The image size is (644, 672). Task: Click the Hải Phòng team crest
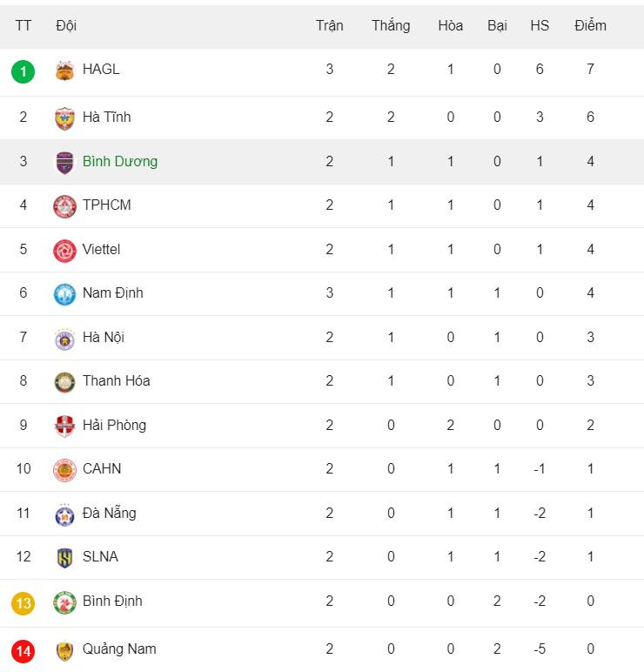click(64, 426)
